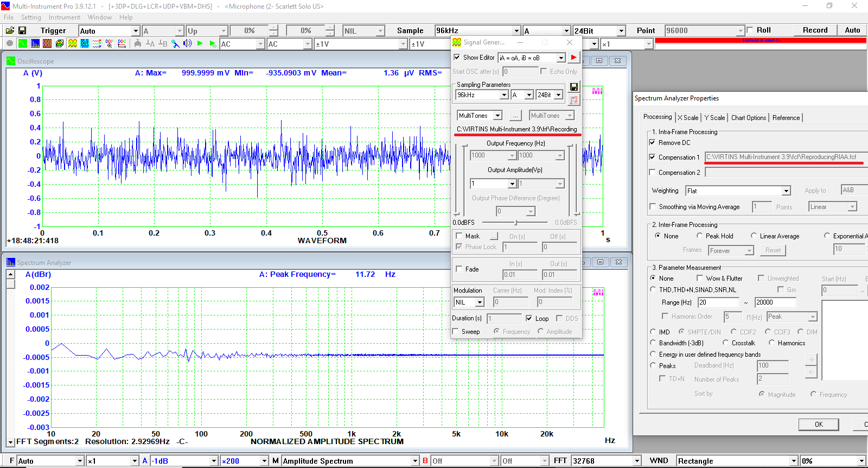Open the Instrument menu
This screenshot has width=868, height=468.
point(64,17)
